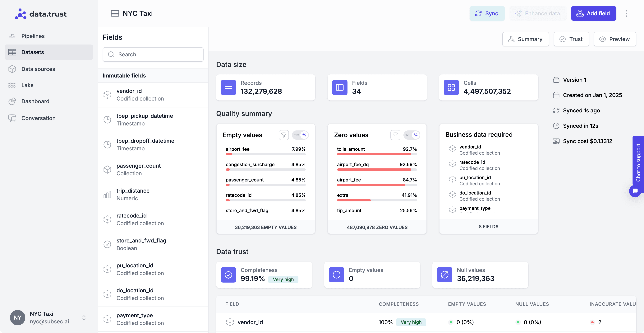The image size is (644, 333).
Task: Switch to Datasets view in the sidebar
Action: [32, 52]
